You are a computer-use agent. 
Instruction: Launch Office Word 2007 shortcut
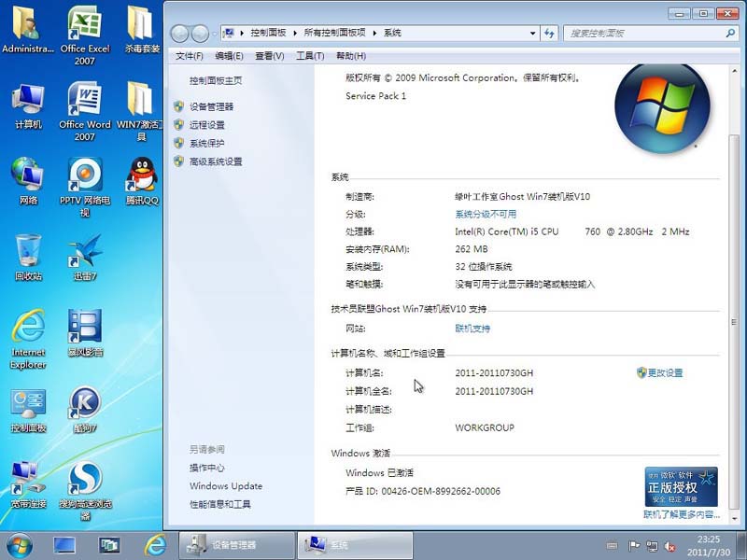85,111
